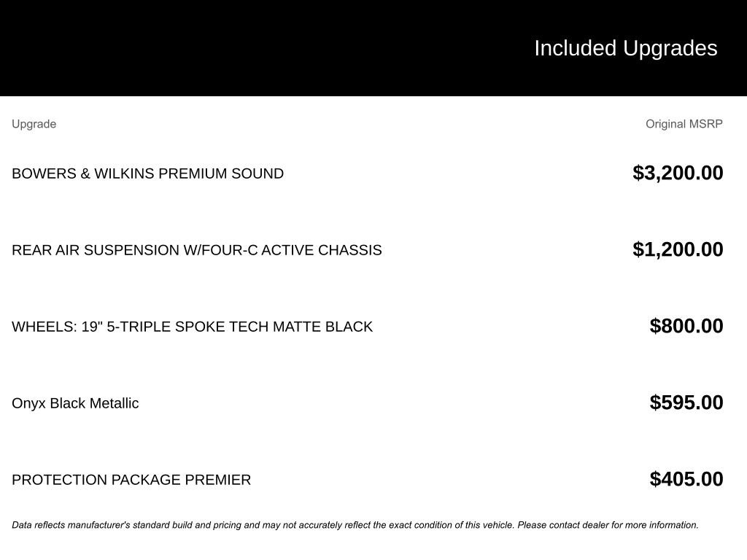Image resolution: width=747 pixels, height=560 pixels.
Task: Select the Onyx Black Metallic upgrade
Action: [x=75, y=403]
